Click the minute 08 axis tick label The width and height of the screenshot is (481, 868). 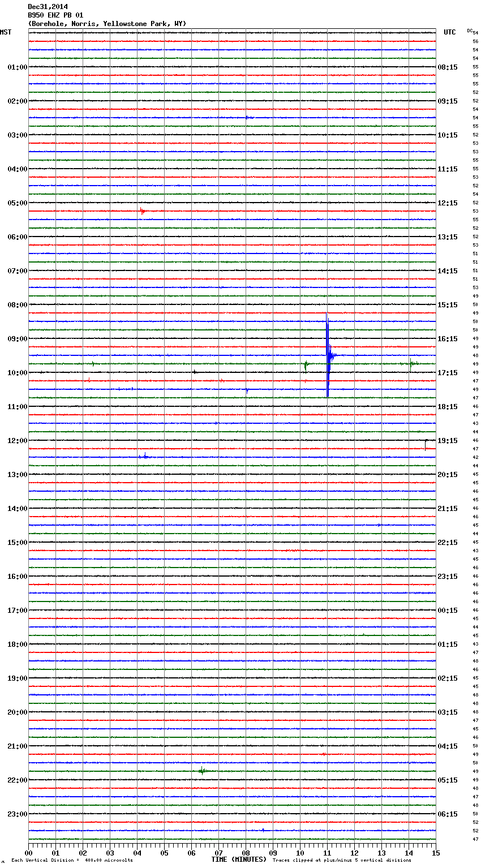[x=246, y=853]
